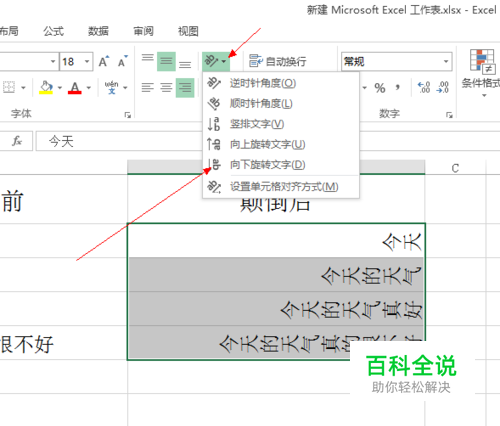Click the wén phonetic guide icon
This screenshot has height=426, width=500.
point(112,87)
